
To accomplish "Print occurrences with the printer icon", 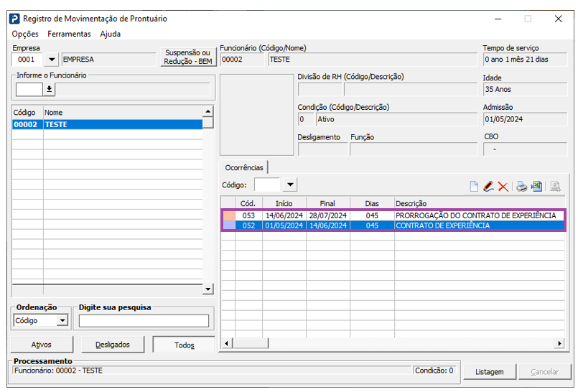I will pos(521,187).
